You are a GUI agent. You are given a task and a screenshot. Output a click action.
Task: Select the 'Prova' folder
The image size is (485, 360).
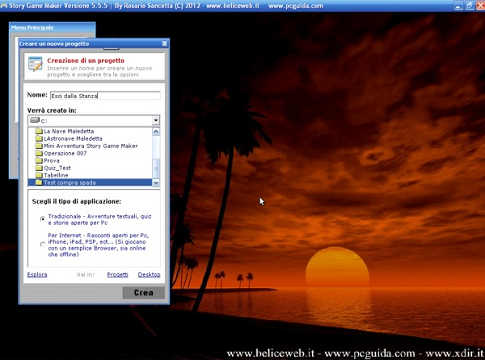47,161
